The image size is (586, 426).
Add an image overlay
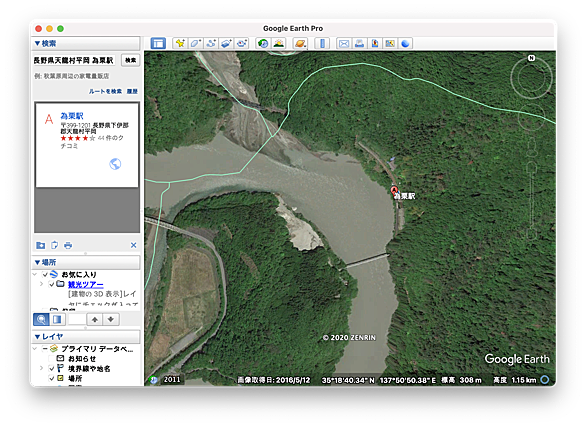[x=226, y=43]
